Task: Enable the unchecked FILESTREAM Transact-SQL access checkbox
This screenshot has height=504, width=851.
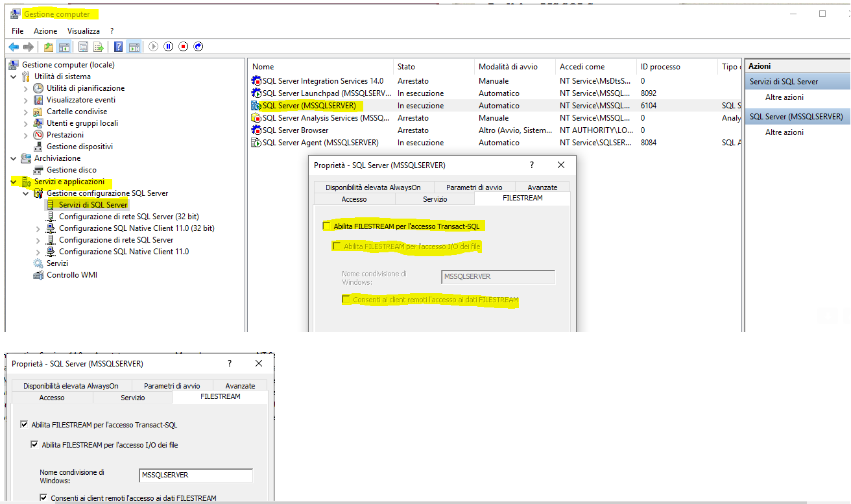Action: click(x=326, y=226)
